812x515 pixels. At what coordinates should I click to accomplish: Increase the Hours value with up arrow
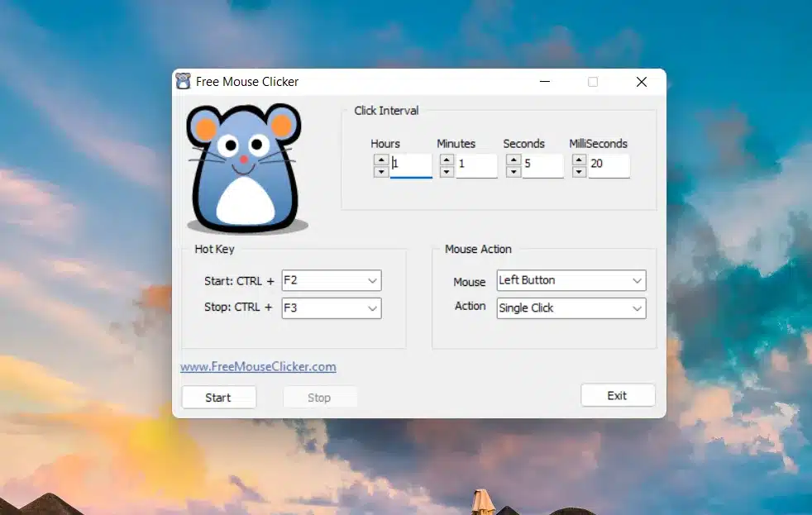click(x=381, y=160)
